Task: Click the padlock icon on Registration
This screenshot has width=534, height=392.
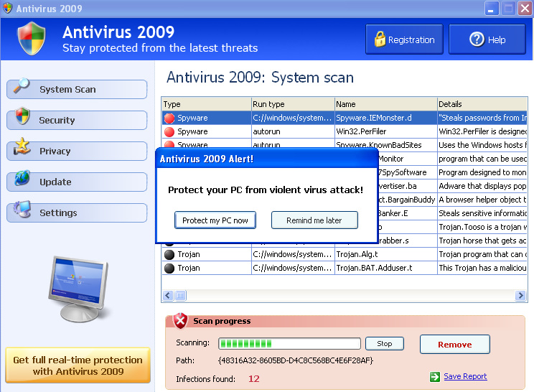Action: [380, 39]
